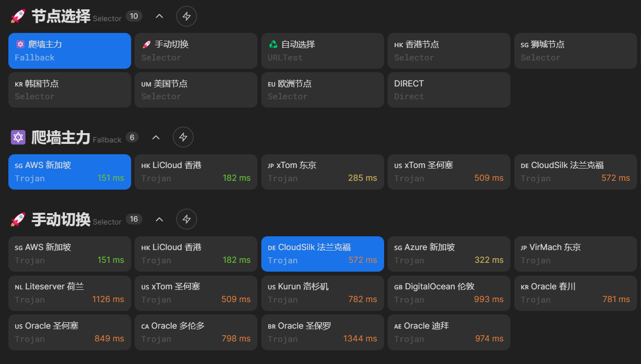Choose DIRECT as the outbound
641x364 pixels.
tap(448, 90)
